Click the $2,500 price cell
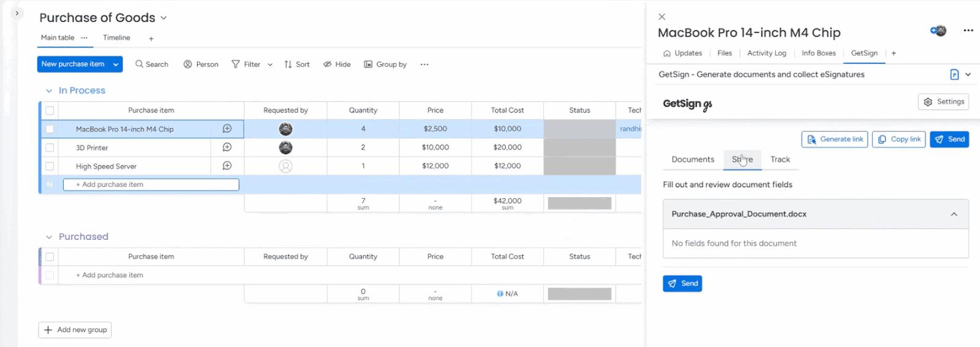This screenshot has width=980, height=347. point(435,129)
